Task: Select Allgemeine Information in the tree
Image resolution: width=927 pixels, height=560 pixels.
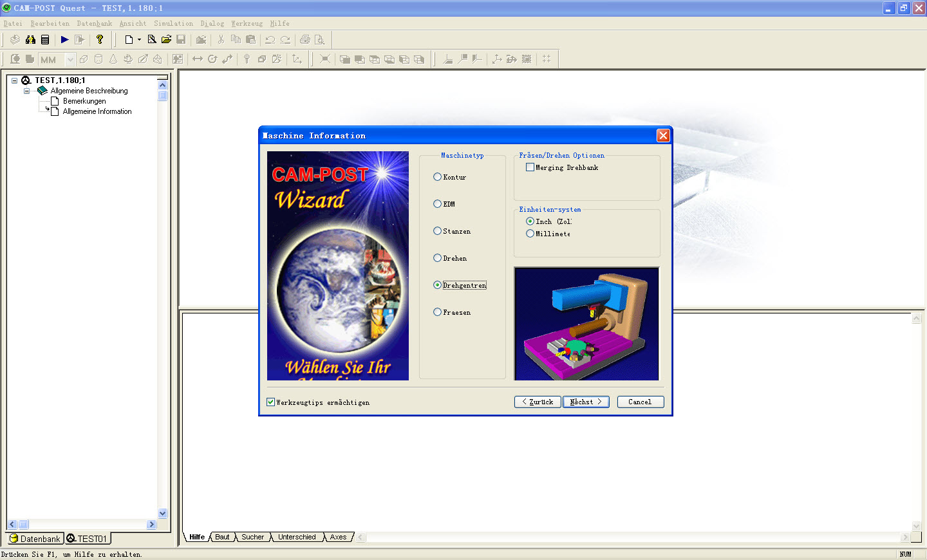Action: [97, 111]
